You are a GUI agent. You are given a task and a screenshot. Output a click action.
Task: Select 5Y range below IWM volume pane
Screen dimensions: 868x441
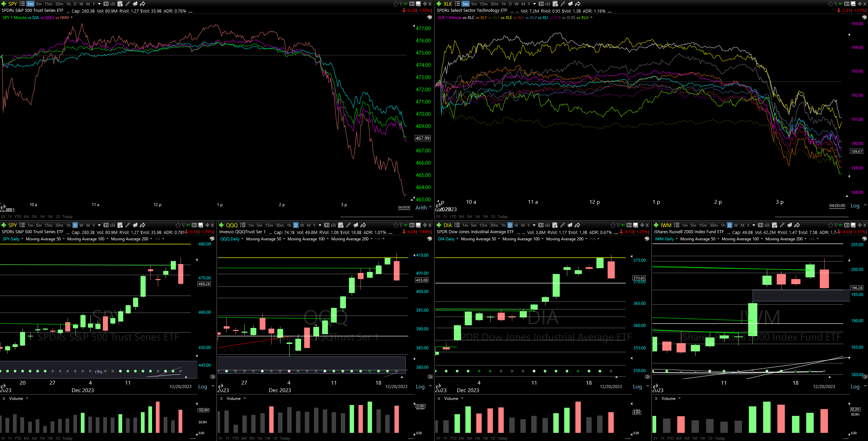tap(655, 438)
